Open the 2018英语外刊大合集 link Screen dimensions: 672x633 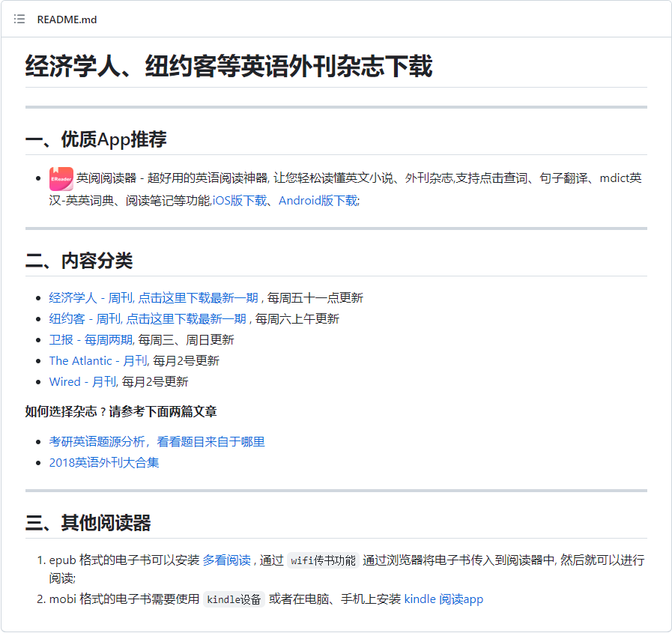(x=104, y=462)
